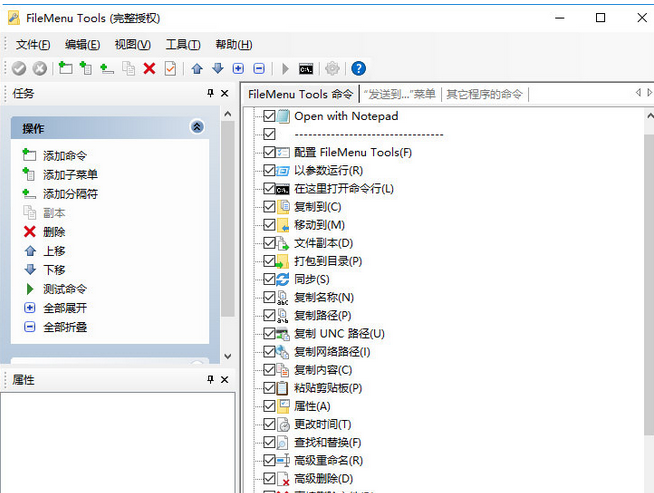
Task: Click the collapse all minus toolbar icon
Action: (x=259, y=68)
